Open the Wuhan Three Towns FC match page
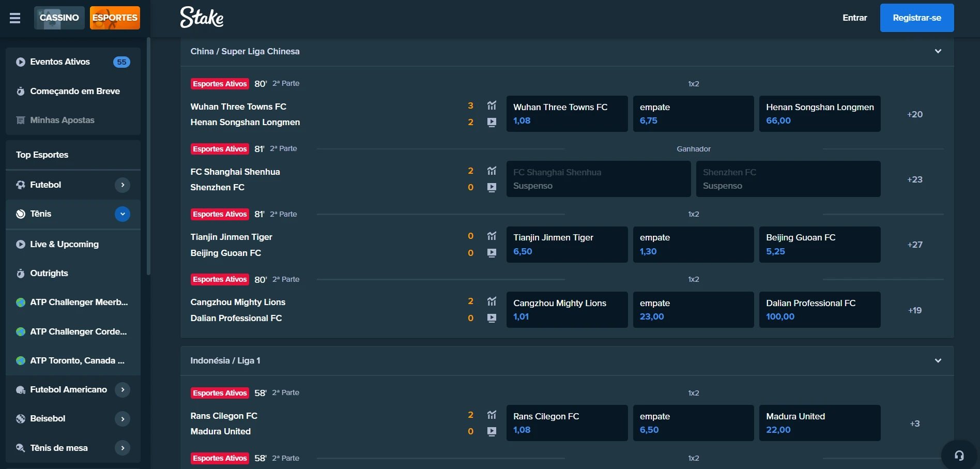Viewport: 980px width, 469px height. (238, 107)
